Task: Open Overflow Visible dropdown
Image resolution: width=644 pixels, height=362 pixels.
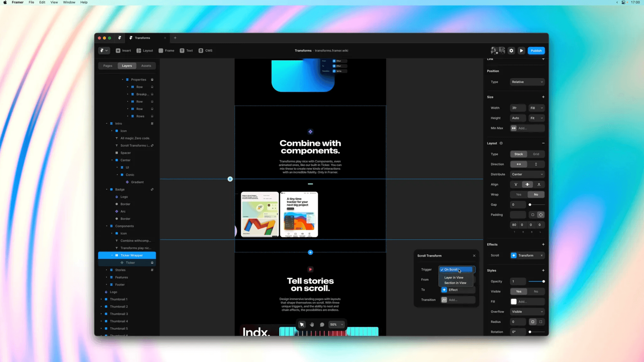Action: click(x=527, y=312)
